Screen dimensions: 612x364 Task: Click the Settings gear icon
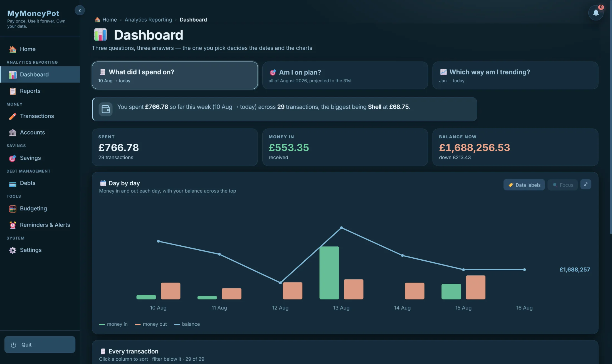click(x=13, y=250)
